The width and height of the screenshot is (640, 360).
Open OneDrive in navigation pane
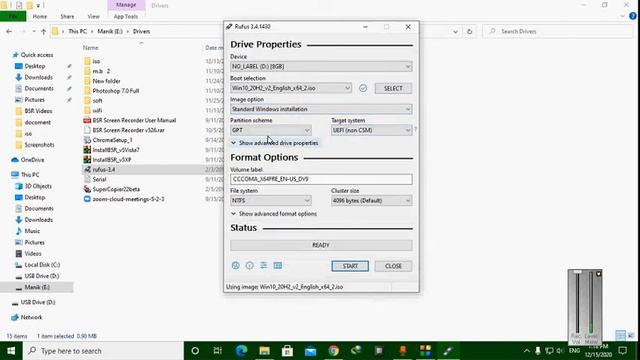pos(32,160)
